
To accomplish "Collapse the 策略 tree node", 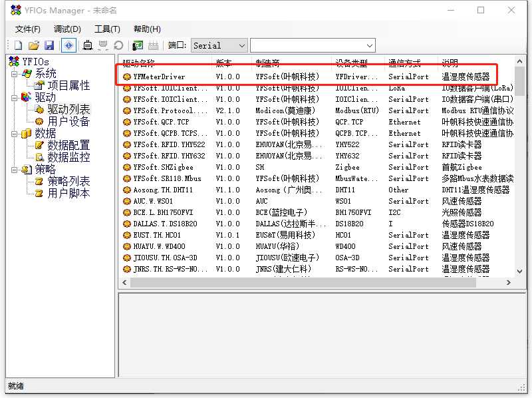I will click(14, 170).
